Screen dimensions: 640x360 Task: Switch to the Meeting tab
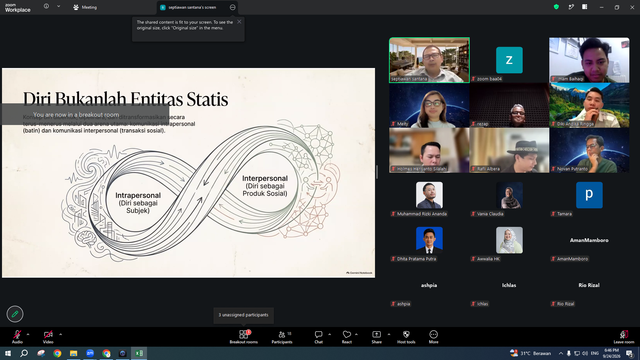[85, 7]
